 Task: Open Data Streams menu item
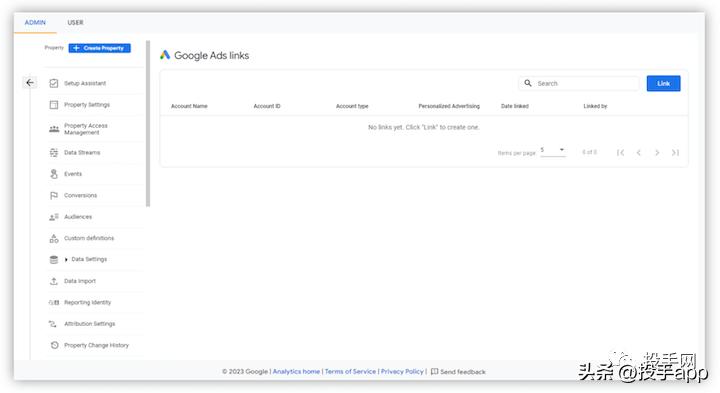(x=82, y=152)
